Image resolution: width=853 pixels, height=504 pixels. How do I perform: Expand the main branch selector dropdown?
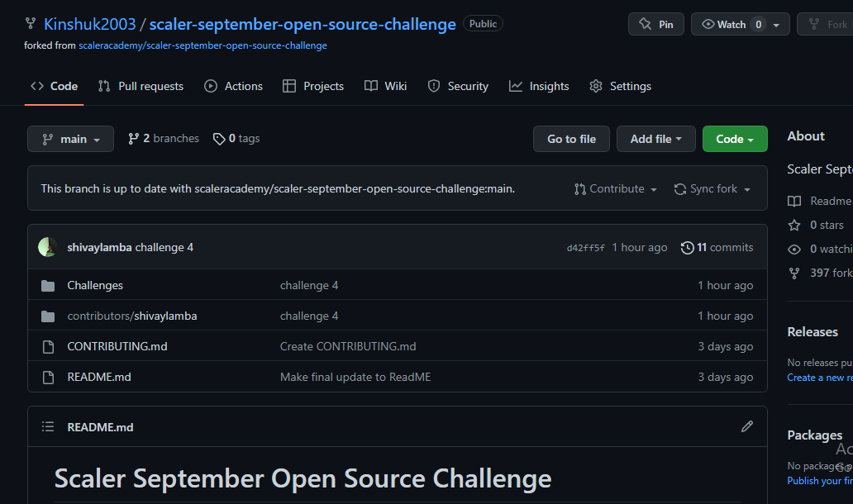pos(71,139)
